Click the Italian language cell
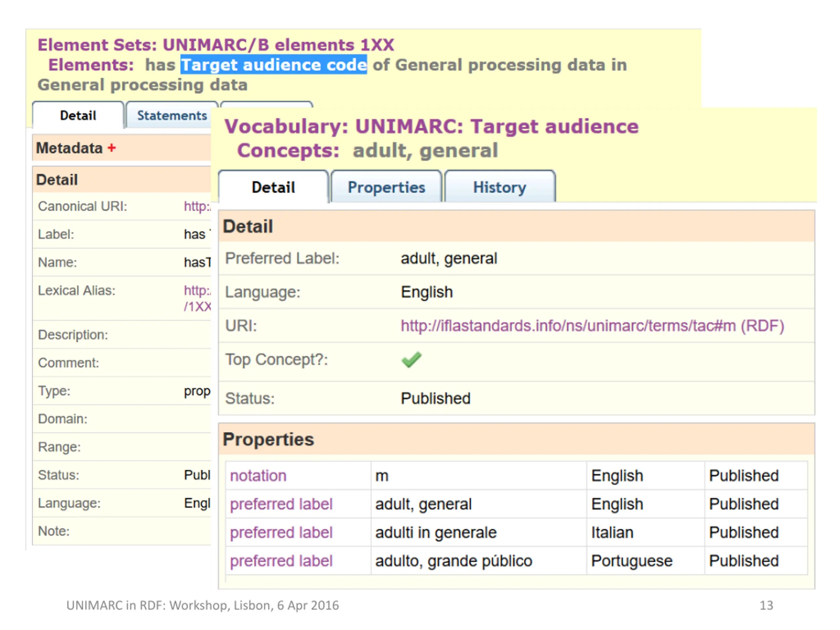Screen dimensions: 840x630 [x=645, y=533]
